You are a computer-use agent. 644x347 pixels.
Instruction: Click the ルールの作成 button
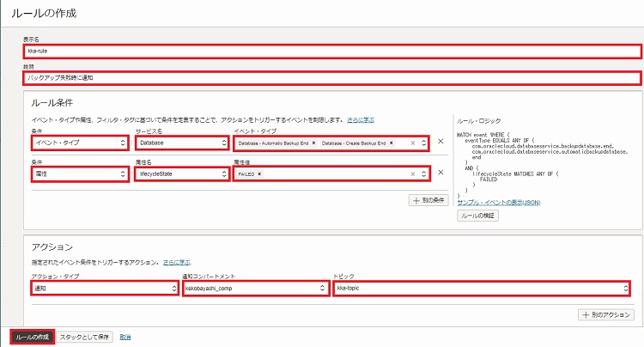(x=33, y=336)
